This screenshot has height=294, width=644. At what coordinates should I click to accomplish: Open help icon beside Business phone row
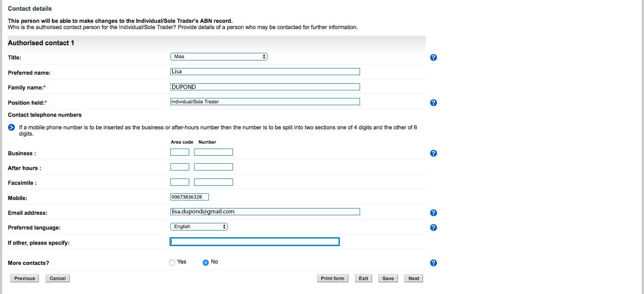(433, 153)
